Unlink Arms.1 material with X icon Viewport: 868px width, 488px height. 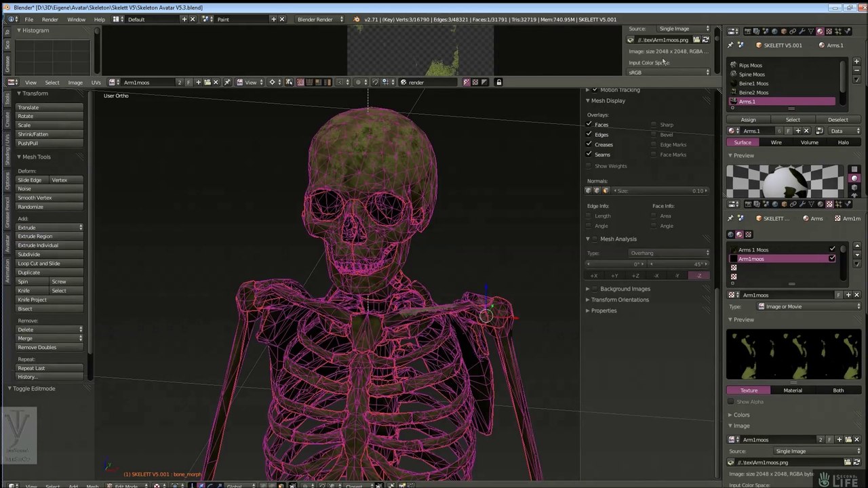coord(806,131)
